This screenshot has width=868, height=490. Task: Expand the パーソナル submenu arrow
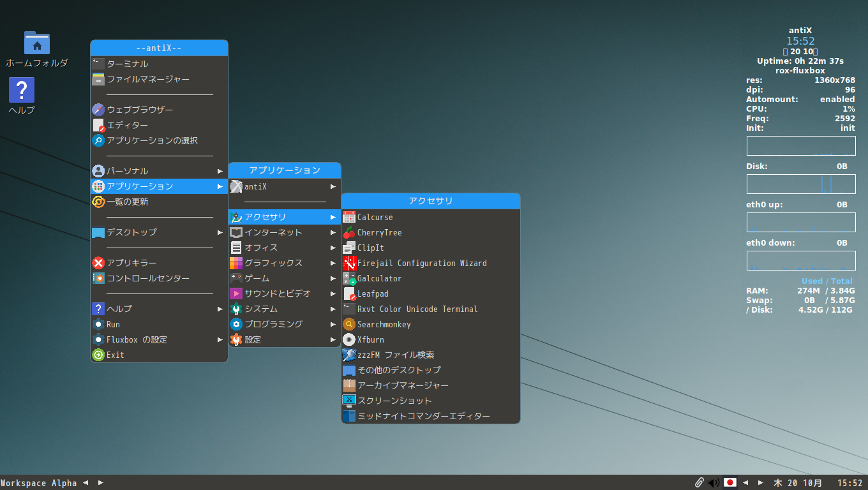220,171
